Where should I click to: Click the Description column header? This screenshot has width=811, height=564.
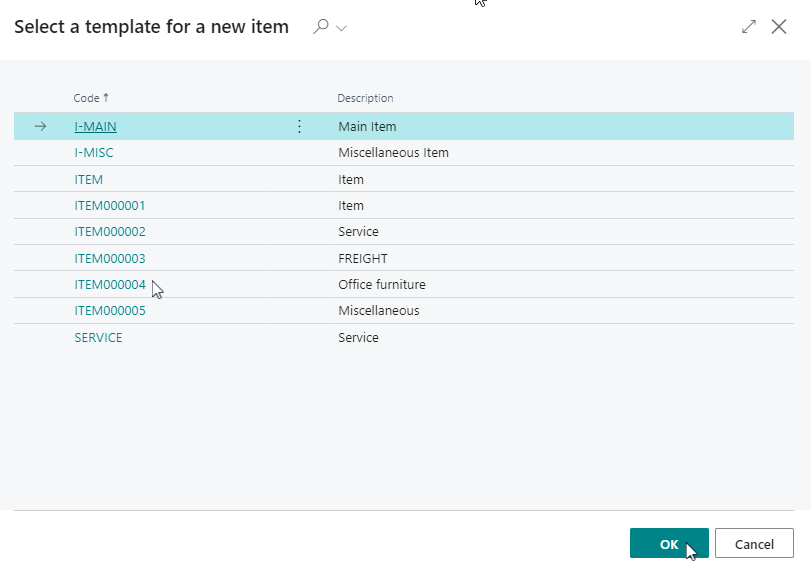[x=365, y=98]
